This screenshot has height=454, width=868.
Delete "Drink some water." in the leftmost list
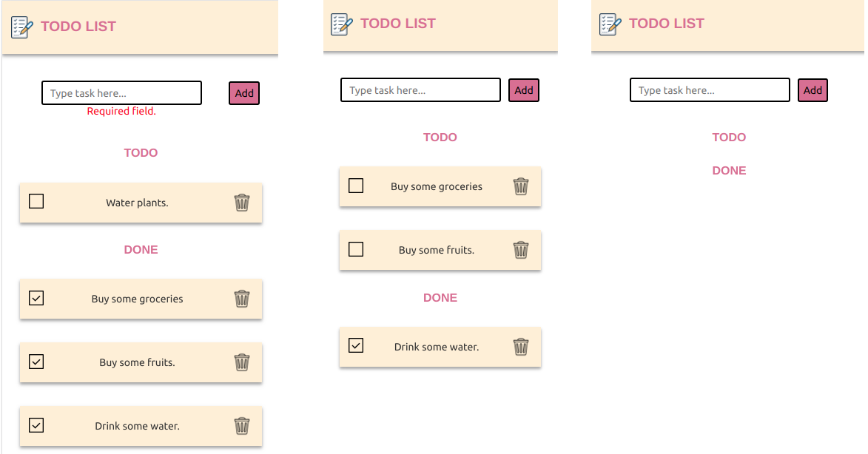click(242, 426)
